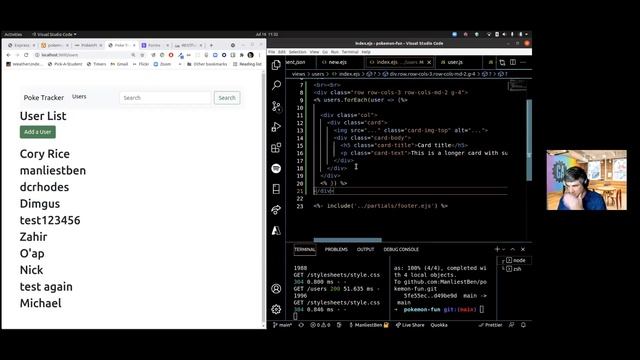Screen dimensions: 640x360
Task: Click the Chrome profile avatar
Action: 251,55
